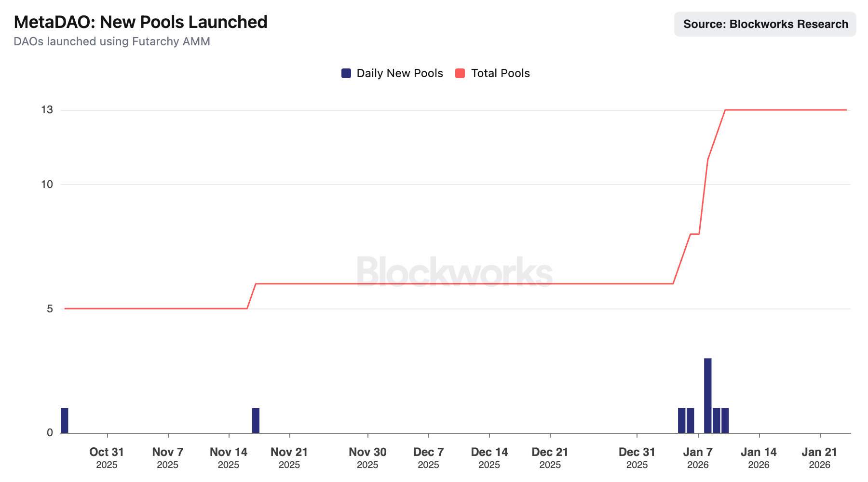
Task: Click the MetaDAO: New Pools Launched title
Action: pyautogui.click(x=140, y=22)
